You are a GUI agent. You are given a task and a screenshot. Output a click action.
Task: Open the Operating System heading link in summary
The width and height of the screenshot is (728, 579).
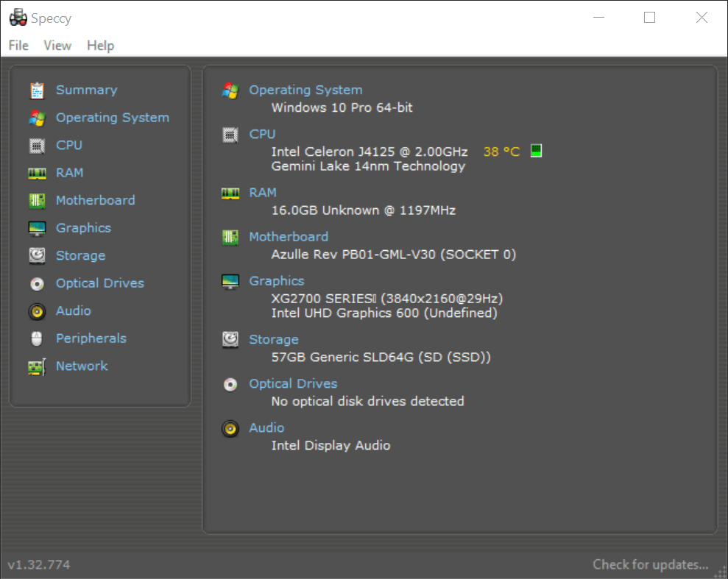click(x=305, y=90)
